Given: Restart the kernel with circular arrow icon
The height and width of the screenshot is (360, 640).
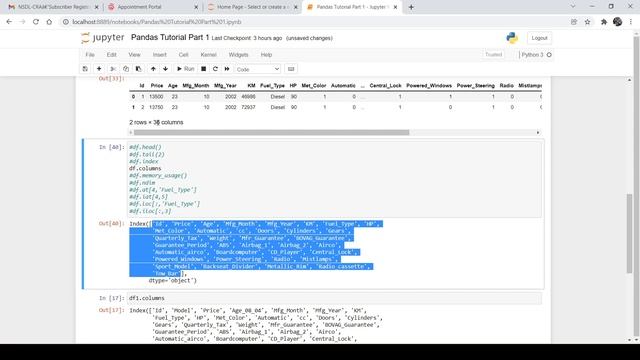Looking at the screenshot, I should pyautogui.click(x=215, y=69).
